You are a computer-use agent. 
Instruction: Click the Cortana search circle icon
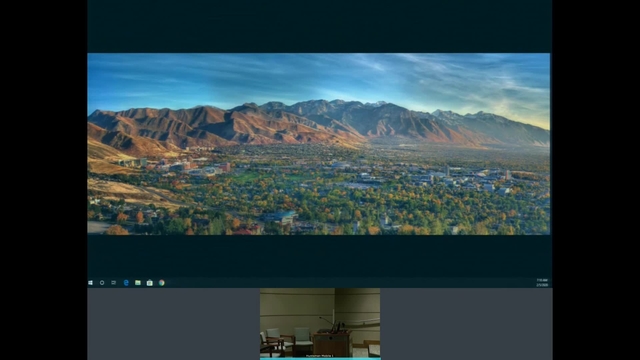coord(102,282)
